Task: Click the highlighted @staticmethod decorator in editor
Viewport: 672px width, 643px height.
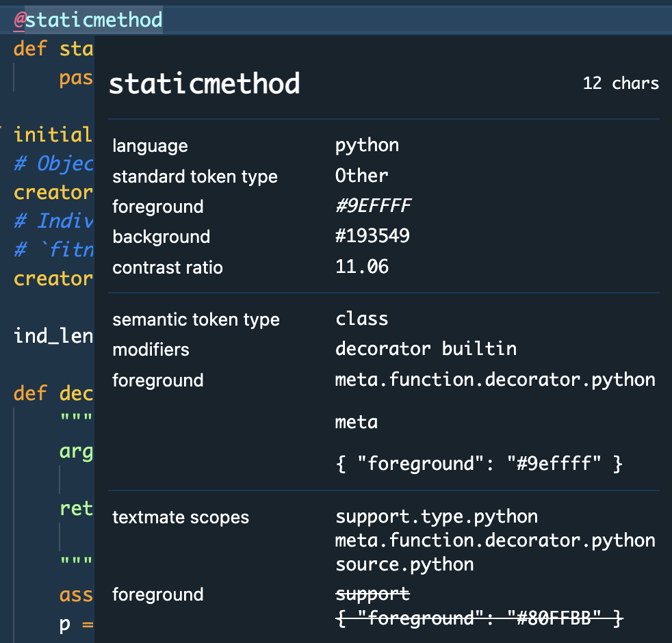Action: (x=88, y=20)
